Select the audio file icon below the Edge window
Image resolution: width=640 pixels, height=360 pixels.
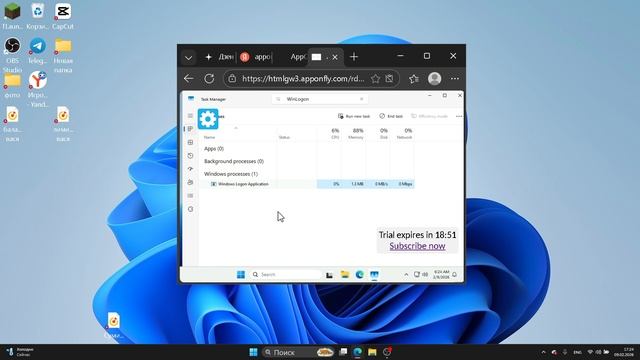point(113,321)
